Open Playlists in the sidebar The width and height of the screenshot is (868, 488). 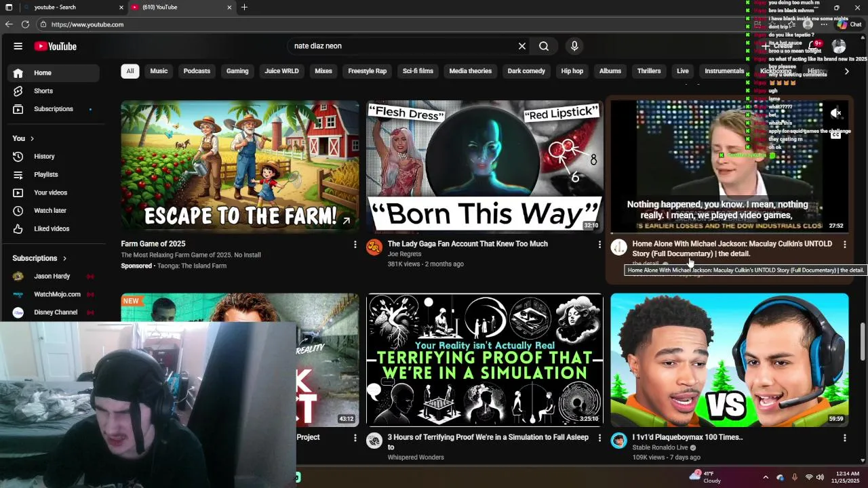[54, 175]
